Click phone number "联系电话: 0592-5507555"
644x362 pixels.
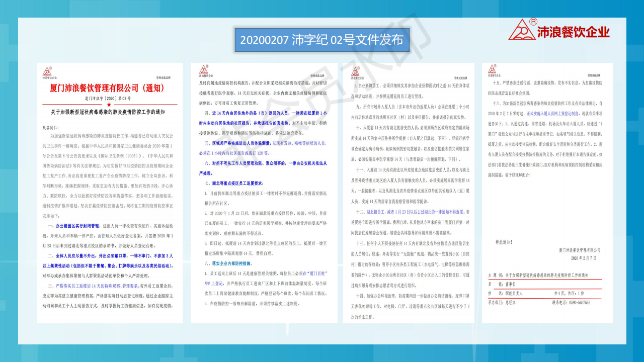pos(571,303)
